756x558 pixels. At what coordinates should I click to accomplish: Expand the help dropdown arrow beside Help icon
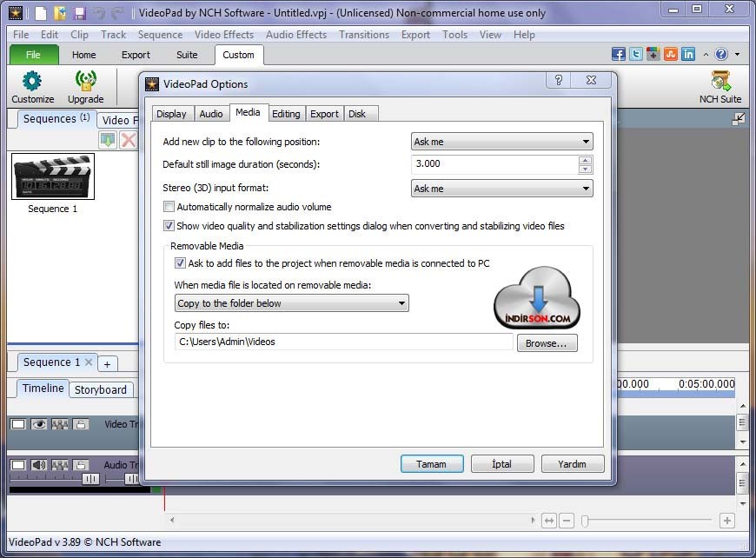(x=737, y=55)
